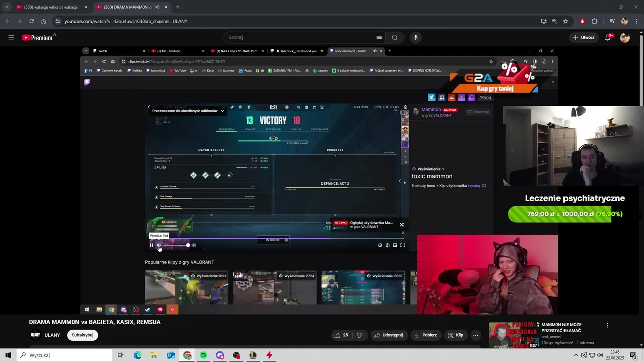Viewport: 644px width, 362px height.
Task: Bookmark this page with the star icon
Action: tap(566, 21)
